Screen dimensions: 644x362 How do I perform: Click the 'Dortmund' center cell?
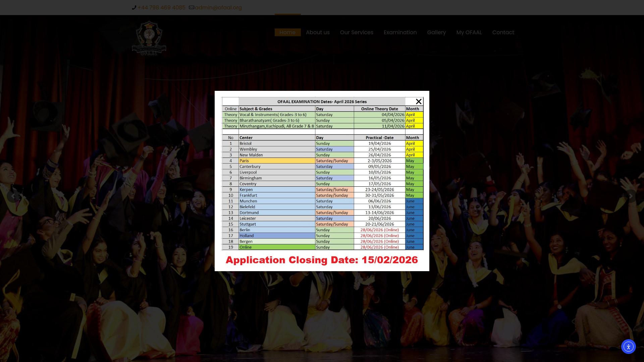click(277, 213)
